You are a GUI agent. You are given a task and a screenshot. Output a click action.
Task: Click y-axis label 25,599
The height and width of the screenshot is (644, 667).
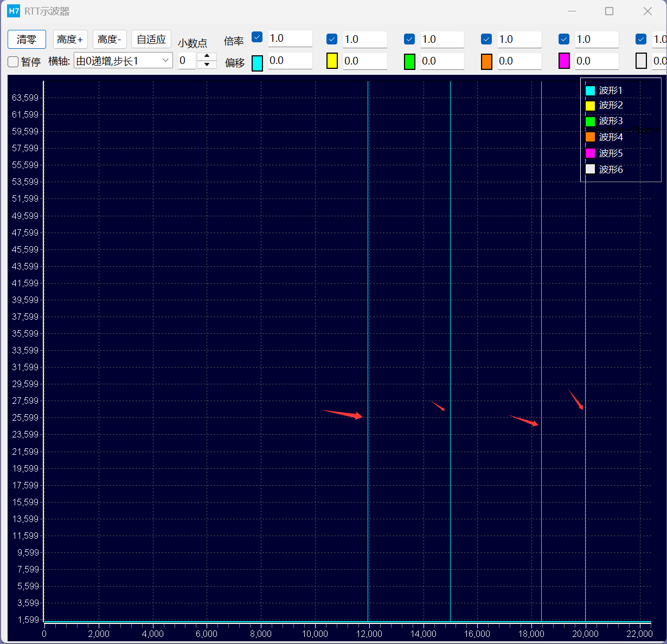tap(25, 417)
